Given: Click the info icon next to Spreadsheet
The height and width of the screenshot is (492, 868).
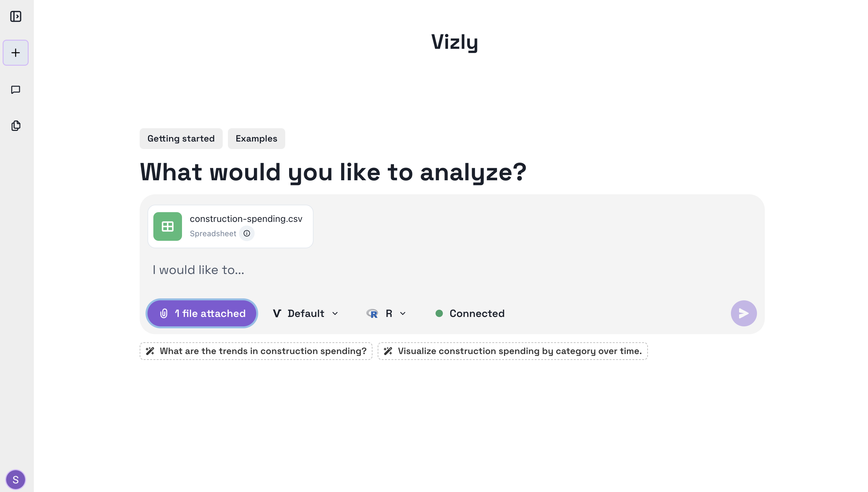Looking at the screenshot, I should click(247, 234).
